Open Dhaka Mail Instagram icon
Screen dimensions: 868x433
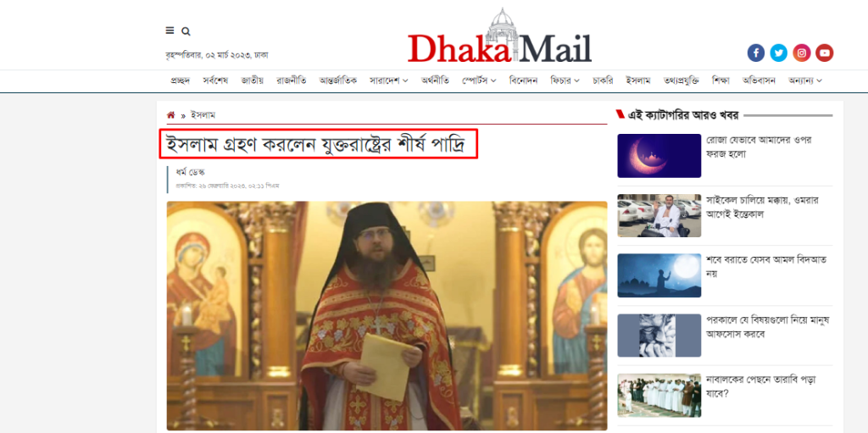click(x=802, y=53)
